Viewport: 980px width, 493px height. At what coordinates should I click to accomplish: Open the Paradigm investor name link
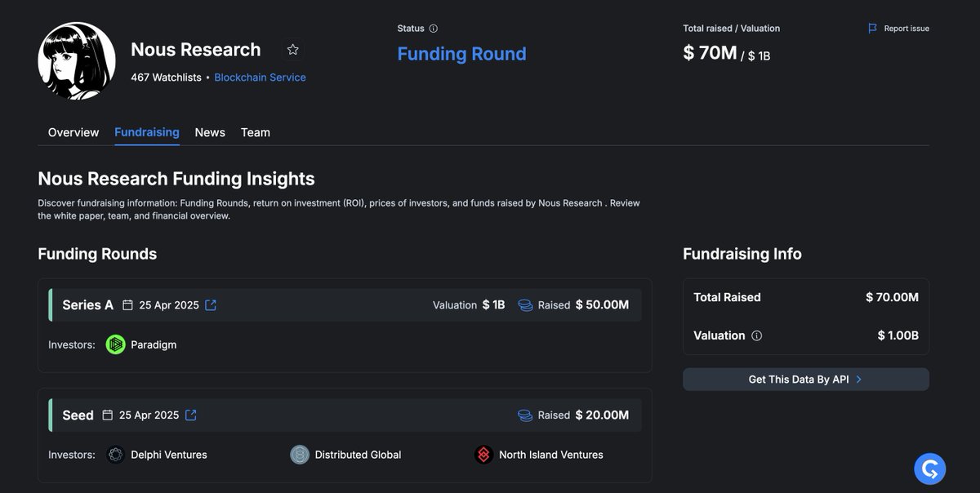click(x=154, y=344)
